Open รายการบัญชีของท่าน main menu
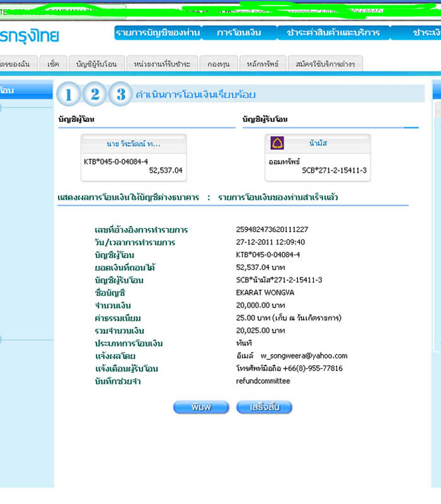 158,33
